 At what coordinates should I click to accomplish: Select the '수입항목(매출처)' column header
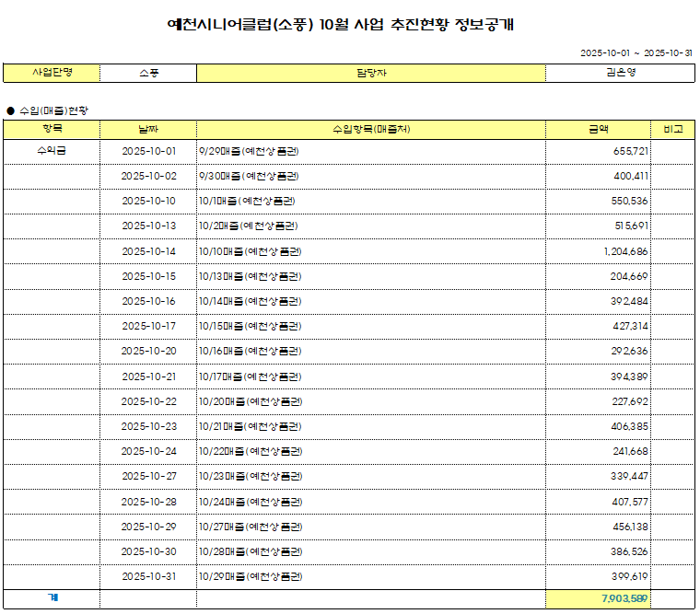[x=370, y=129]
